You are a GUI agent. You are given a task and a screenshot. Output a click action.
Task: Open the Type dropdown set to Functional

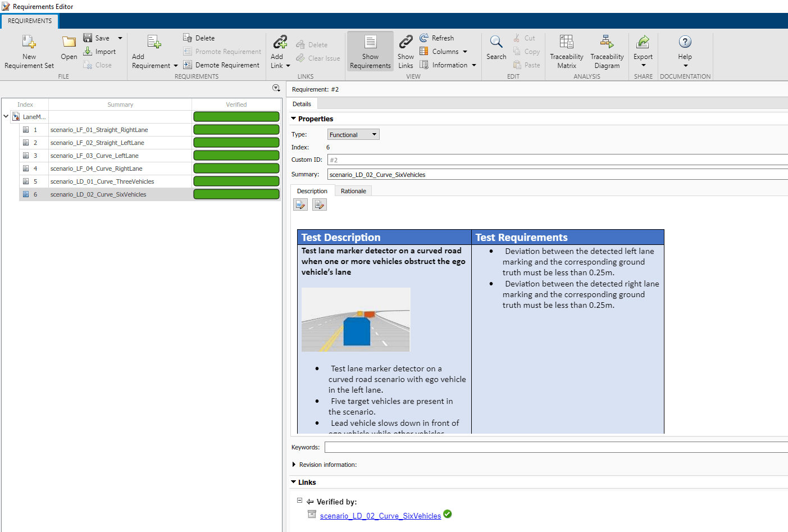click(x=353, y=135)
